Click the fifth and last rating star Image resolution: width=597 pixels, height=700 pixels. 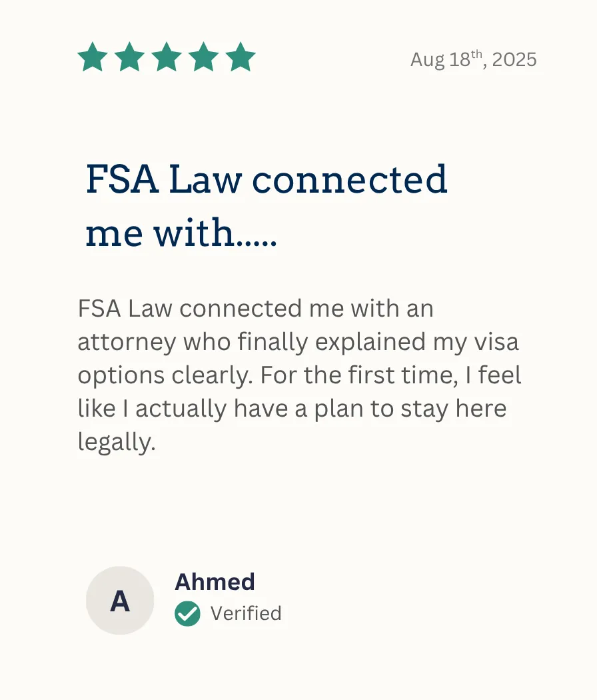[x=241, y=58]
